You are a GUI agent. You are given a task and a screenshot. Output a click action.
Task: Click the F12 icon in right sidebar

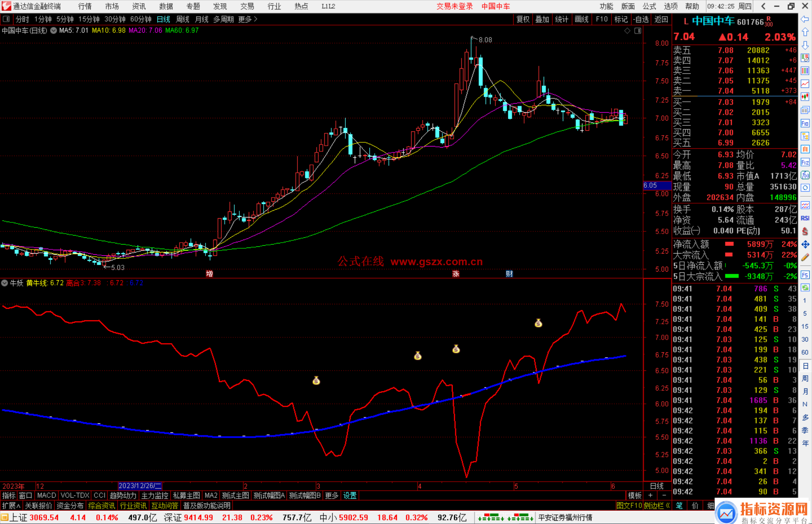coord(805,162)
